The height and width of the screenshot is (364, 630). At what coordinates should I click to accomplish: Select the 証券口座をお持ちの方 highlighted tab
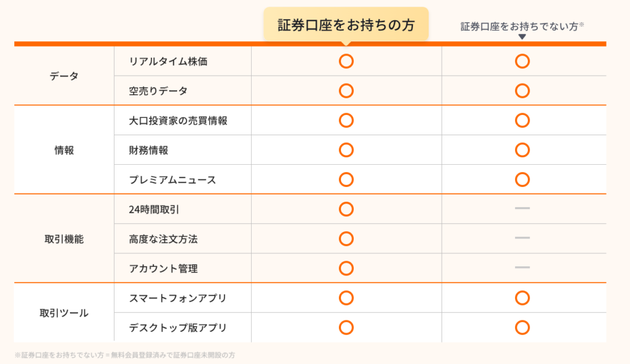click(346, 25)
